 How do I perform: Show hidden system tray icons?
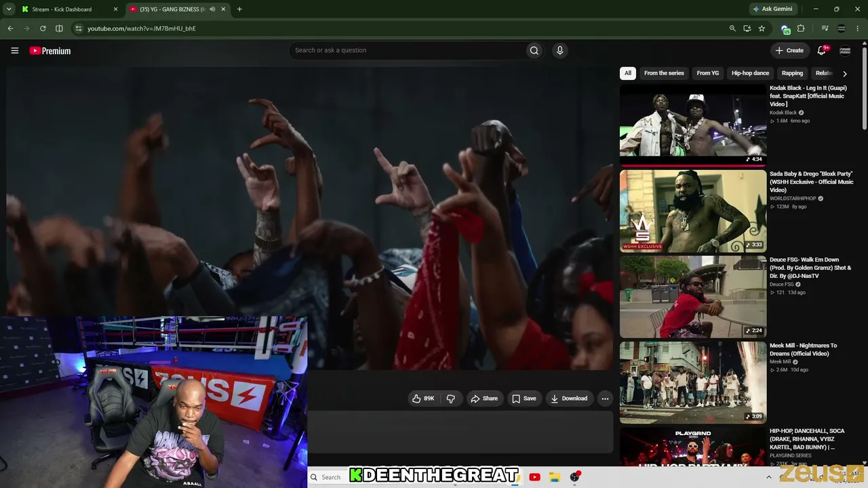(x=768, y=477)
